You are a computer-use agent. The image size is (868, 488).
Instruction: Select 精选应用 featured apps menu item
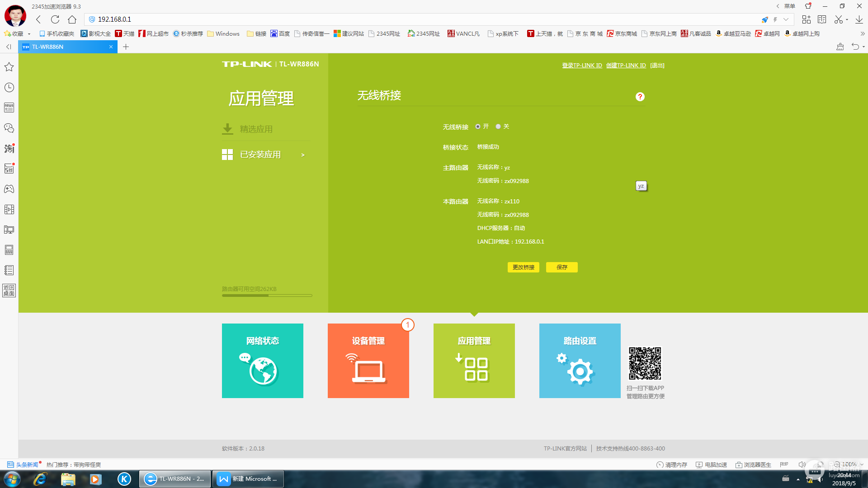(x=256, y=129)
